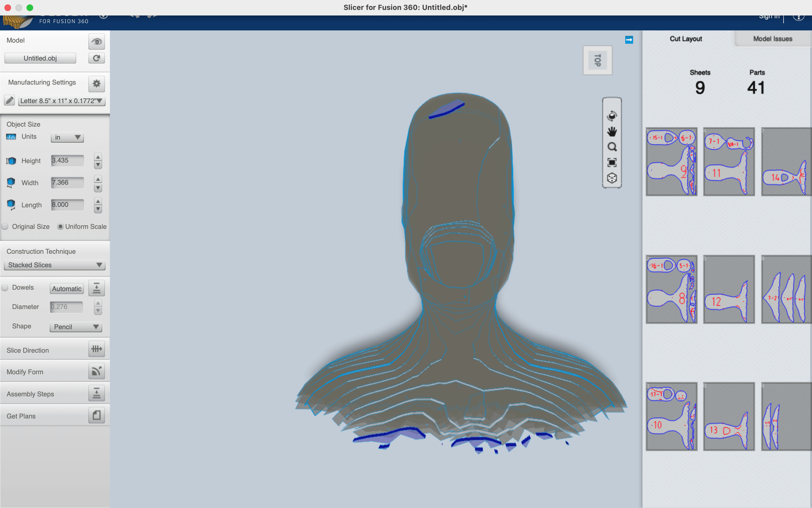This screenshot has height=508, width=812.
Task: Toggle model visibility with the eye icon
Action: 96,42
